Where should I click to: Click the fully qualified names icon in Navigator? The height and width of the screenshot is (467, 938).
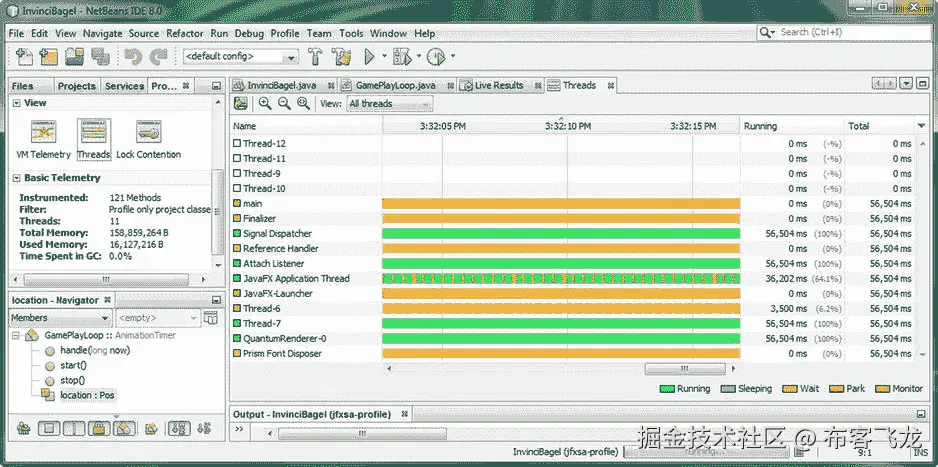click(x=151, y=428)
